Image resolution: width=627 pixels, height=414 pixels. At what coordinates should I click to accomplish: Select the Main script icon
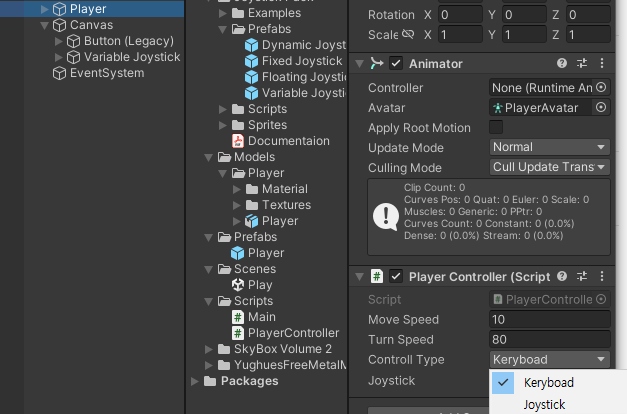tap(238, 317)
